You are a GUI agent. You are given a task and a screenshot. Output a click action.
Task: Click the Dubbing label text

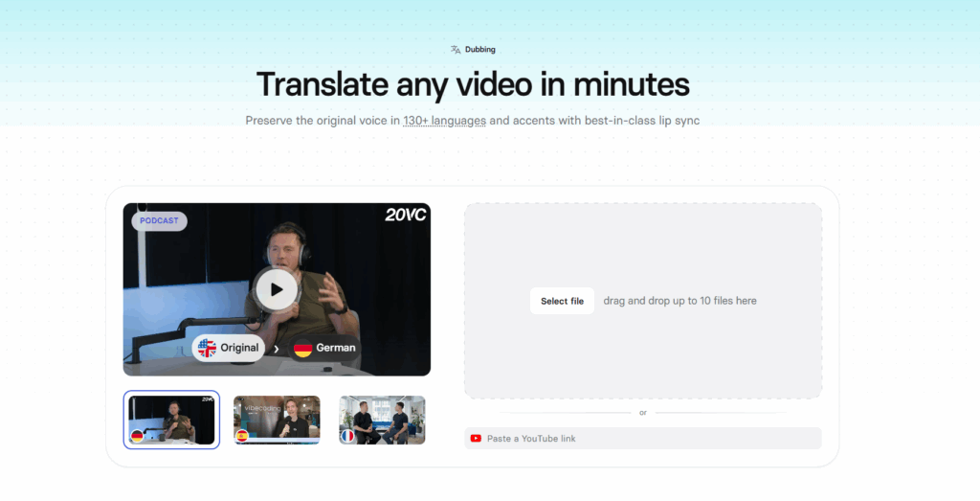coord(480,50)
